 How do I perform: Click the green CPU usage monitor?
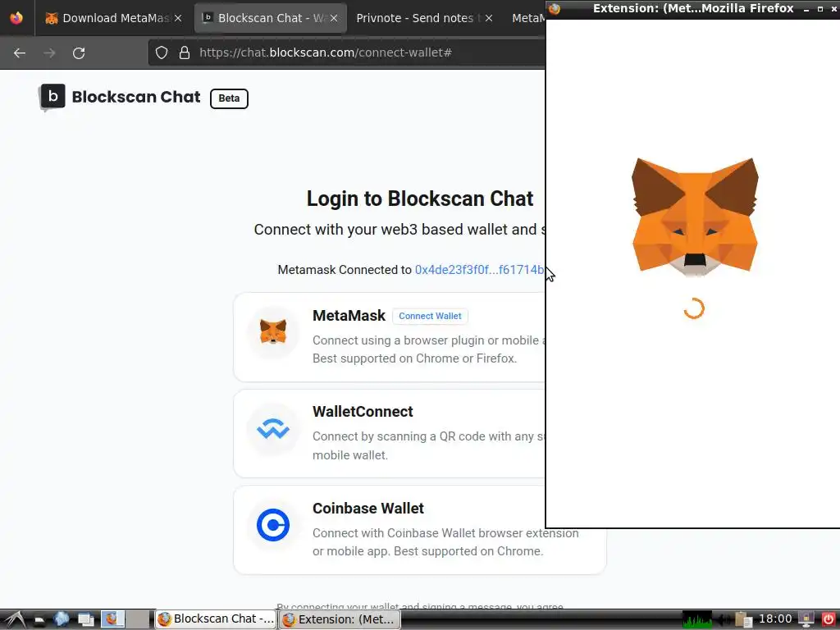tap(697, 619)
